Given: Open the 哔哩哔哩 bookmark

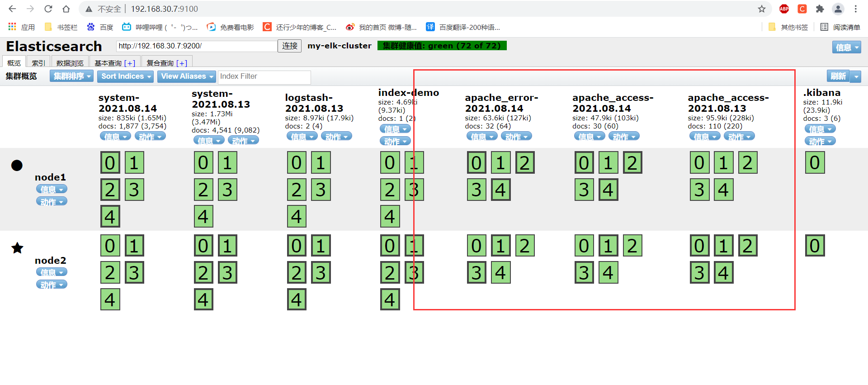Looking at the screenshot, I should (x=160, y=27).
